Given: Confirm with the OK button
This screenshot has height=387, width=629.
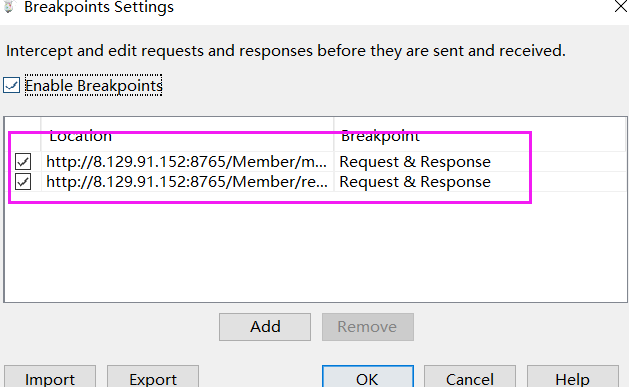Looking at the screenshot, I should [367, 377].
